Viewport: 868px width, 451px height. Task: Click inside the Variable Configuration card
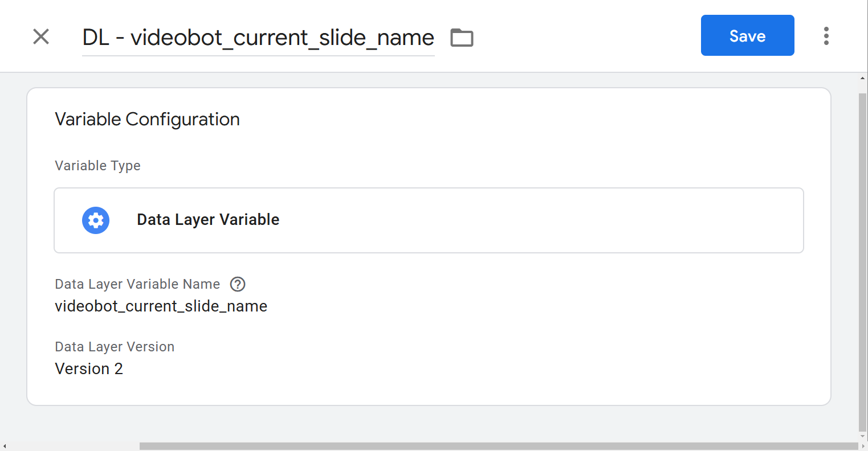pos(429,245)
